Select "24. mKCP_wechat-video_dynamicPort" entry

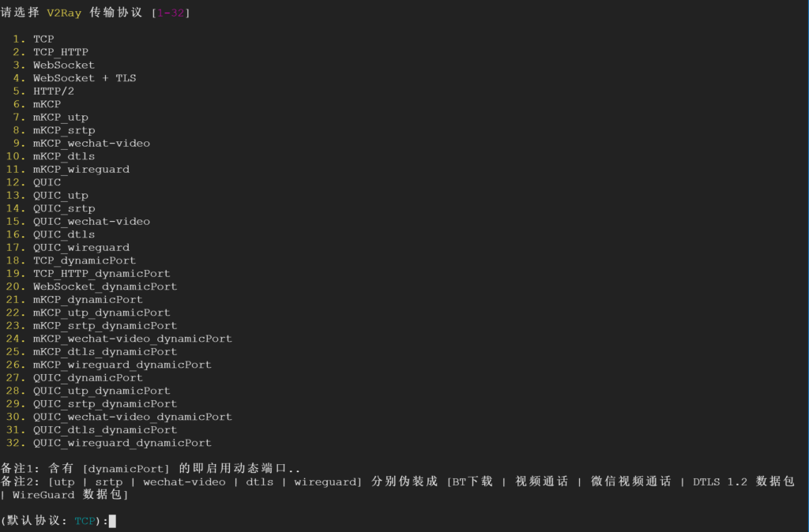[x=119, y=339]
